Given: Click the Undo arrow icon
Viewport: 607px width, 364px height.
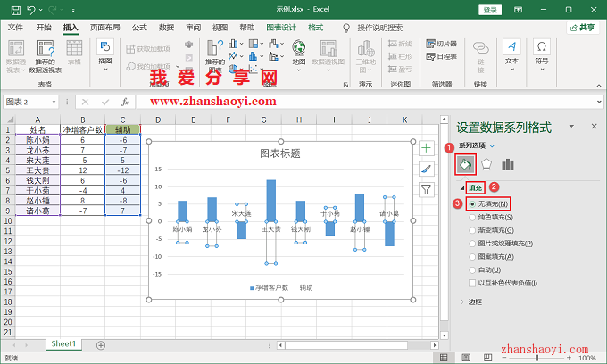Looking at the screenshot, I should 31,10.
